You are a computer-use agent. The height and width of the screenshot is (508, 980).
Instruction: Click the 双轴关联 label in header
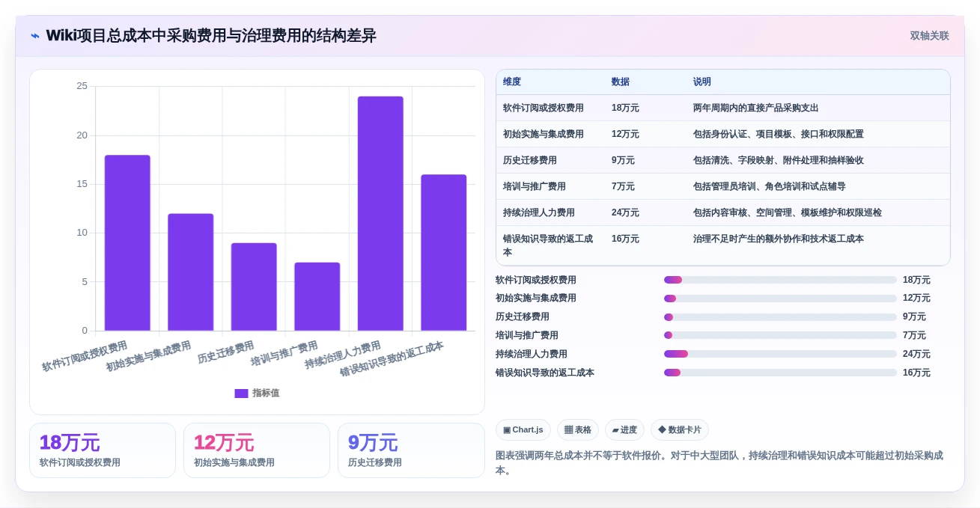pos(929,36)
